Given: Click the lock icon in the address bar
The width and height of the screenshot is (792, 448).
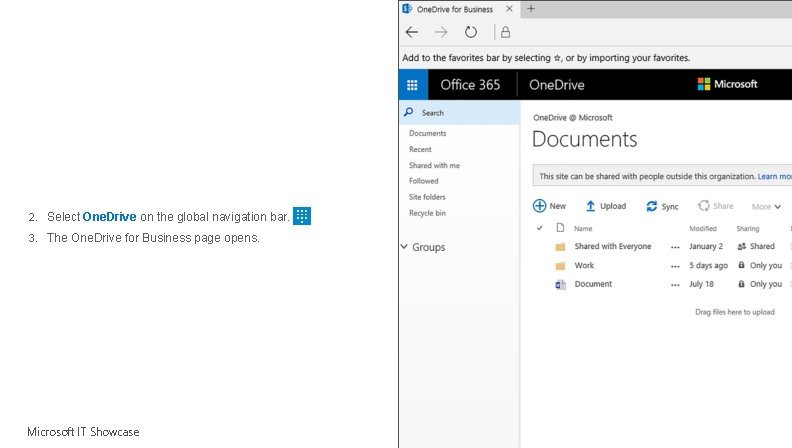Looking at the screenshot, I should coord(505,32).
